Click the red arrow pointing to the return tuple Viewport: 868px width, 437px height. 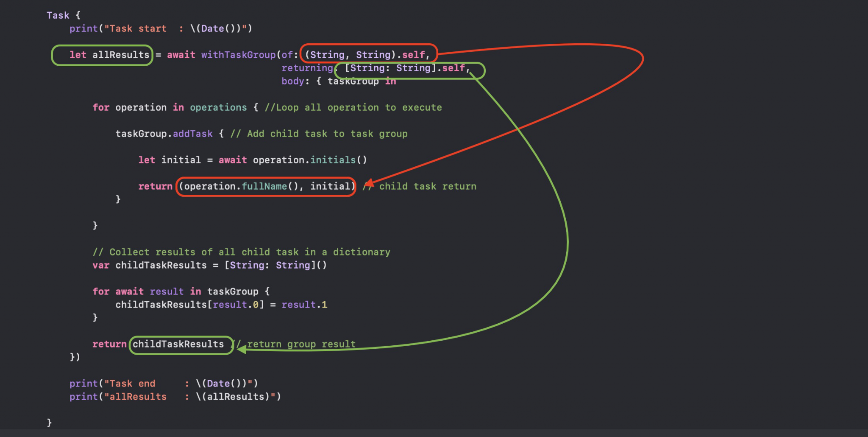(x=369, y=183)
